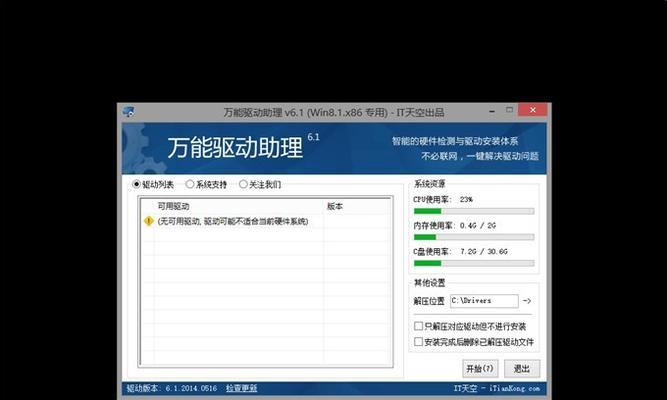
Task: Enable 安装完成后删除已解压驱动文件 checkbox
Action: click(x=418, y=342)
